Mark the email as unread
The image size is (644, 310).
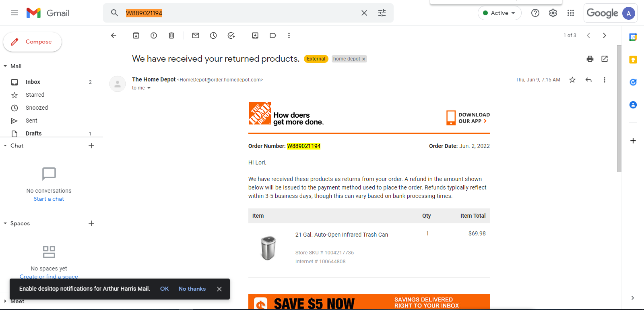196,35
